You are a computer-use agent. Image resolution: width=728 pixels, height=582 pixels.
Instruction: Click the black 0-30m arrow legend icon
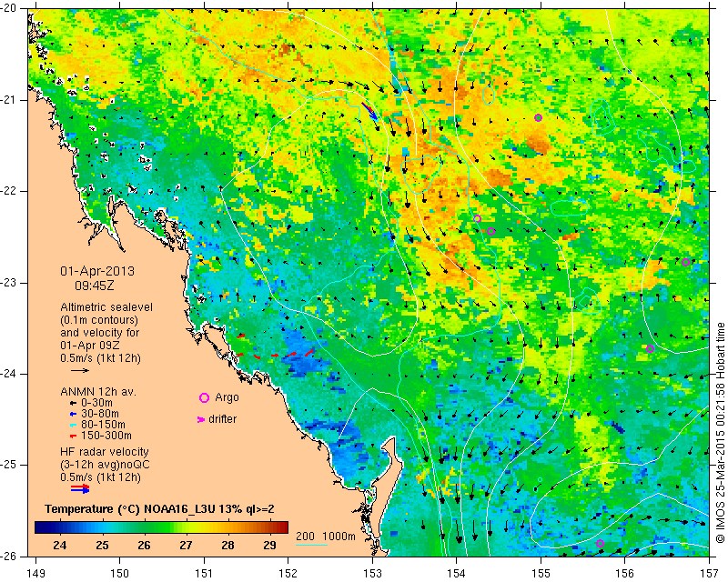point(73,404)
